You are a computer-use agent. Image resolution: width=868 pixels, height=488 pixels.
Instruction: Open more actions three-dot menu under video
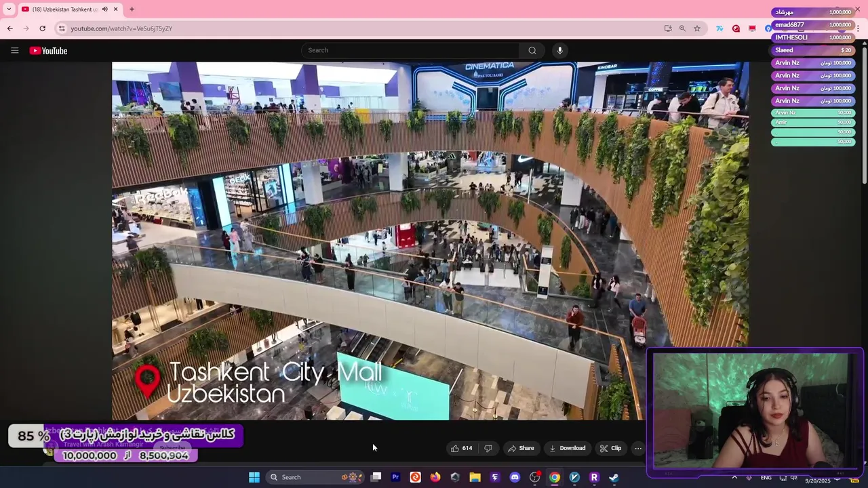tap(637, 448)
